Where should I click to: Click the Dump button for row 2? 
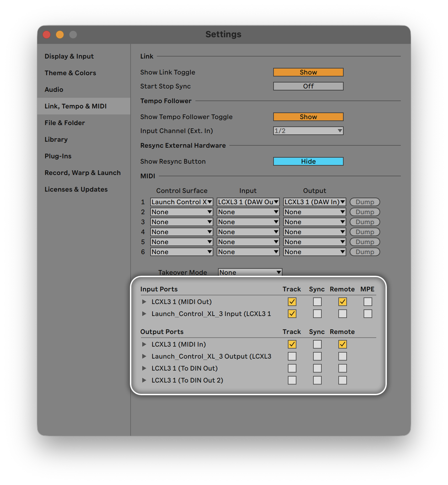click(x=365, y=212)
